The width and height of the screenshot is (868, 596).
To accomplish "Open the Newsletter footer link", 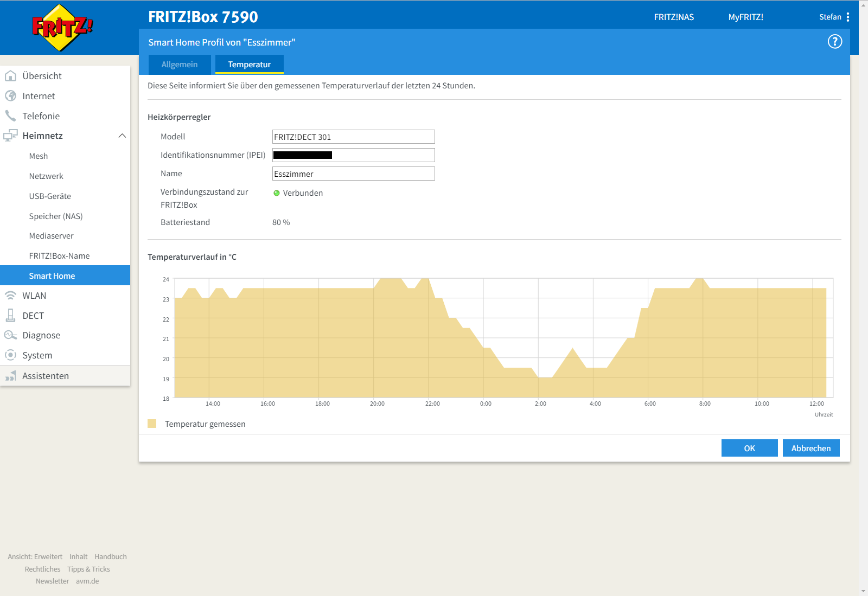I will pos(53,581).
